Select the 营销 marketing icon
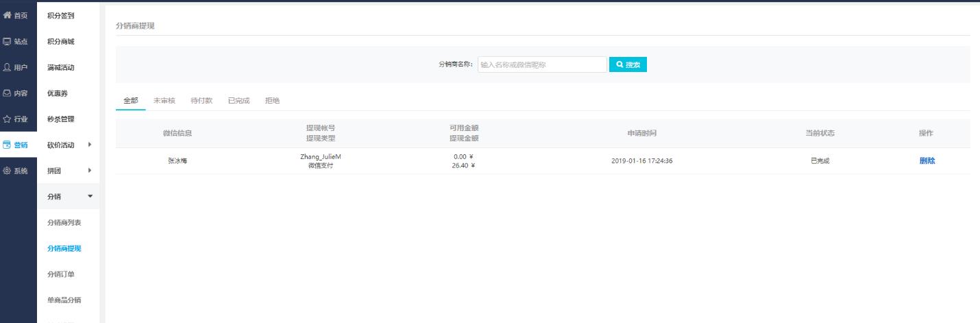Image resolution: width=980 pixels, height=323 pixels. click(8, 145)
